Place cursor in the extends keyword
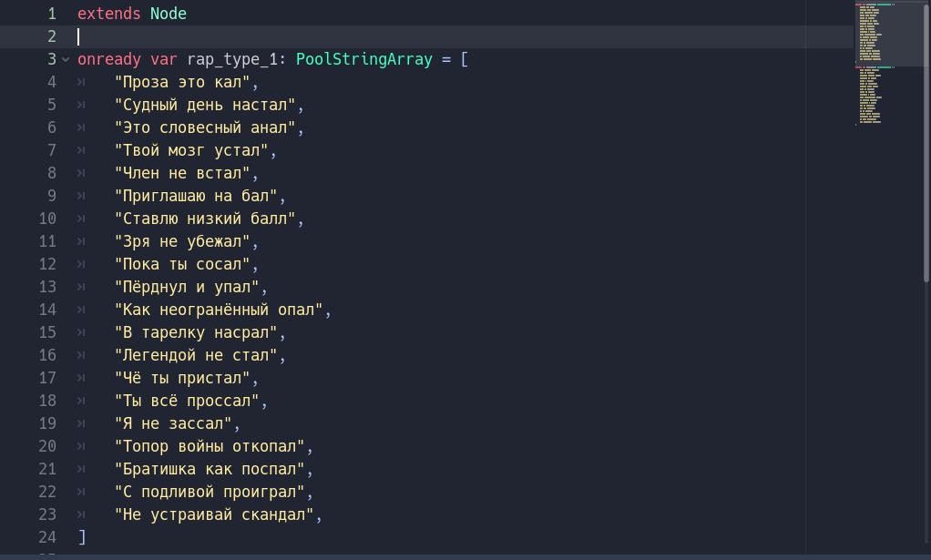 [108, 14]
